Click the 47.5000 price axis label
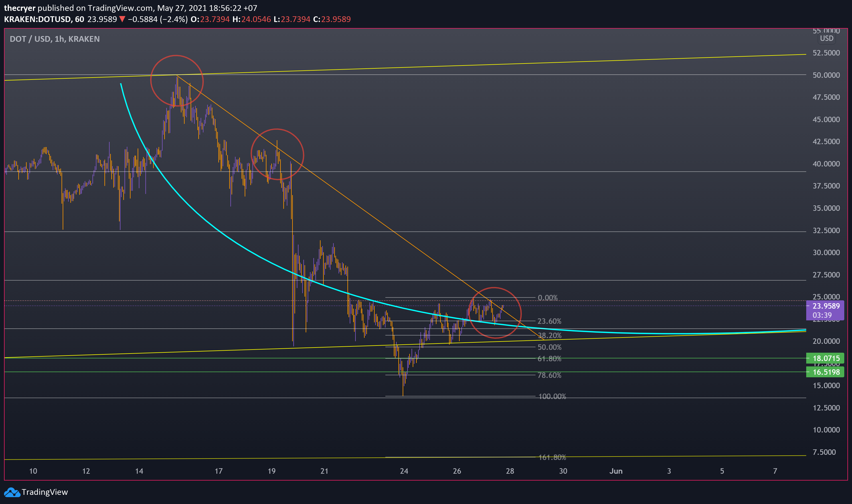 tap(826, 97)
